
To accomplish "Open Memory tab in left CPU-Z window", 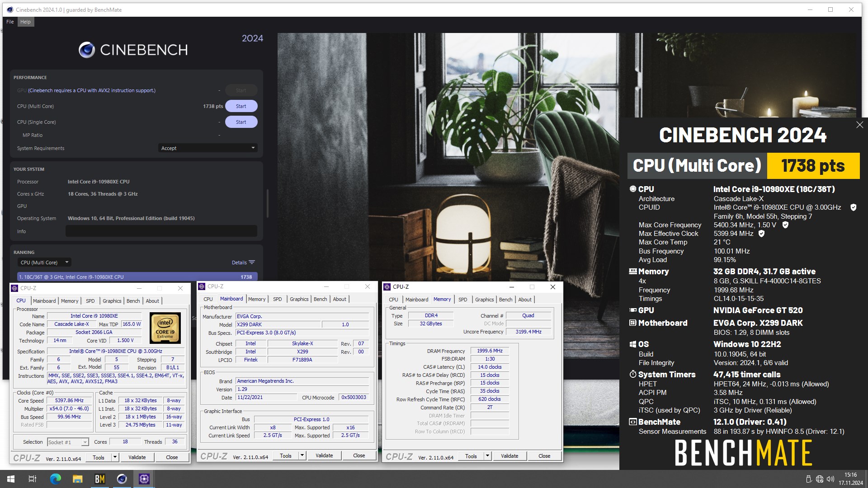I will pos(70,301).
